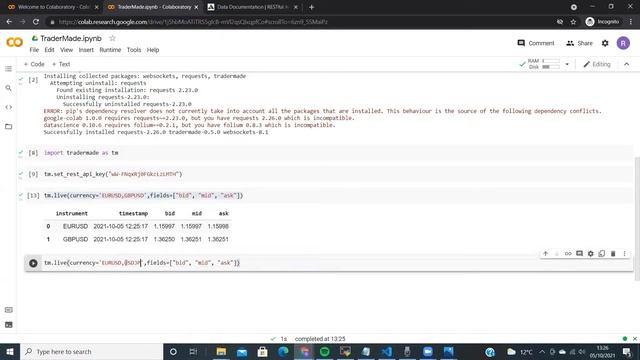Open cell editor settings gear icon
The image size is (640, 360).
click(x=591, y=253)
